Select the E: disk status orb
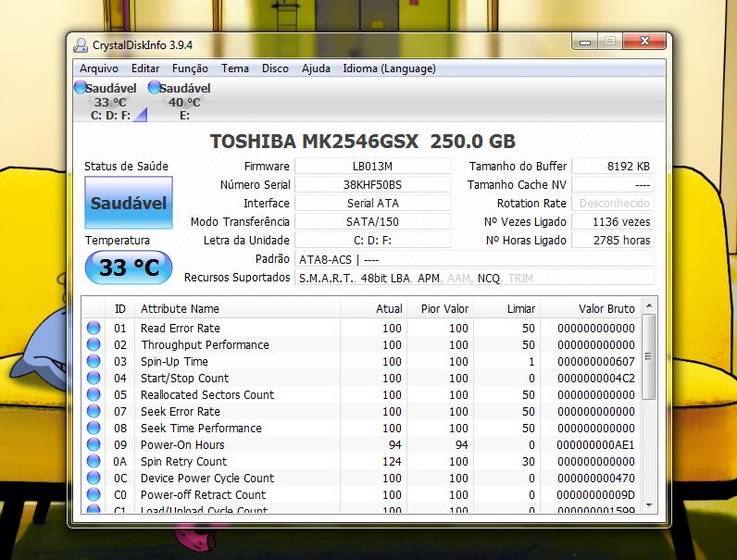This screenshot has height=560, width=737. click(x=155, y=87)
